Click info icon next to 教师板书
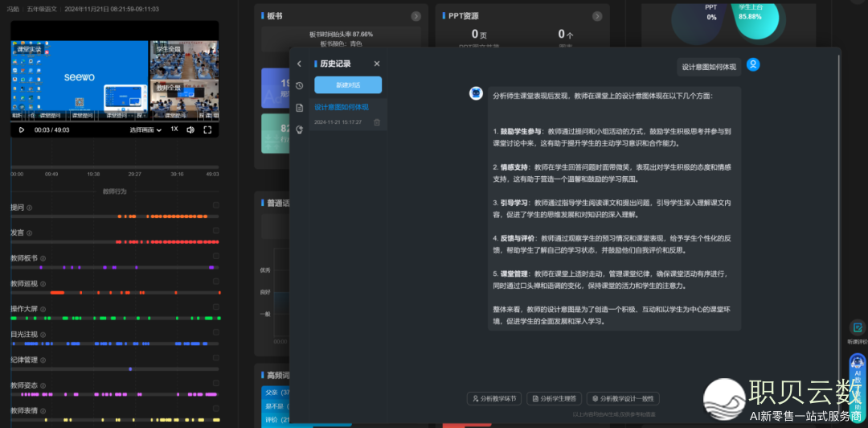Screen dimensions: 868x428 (x=43, y=258)
